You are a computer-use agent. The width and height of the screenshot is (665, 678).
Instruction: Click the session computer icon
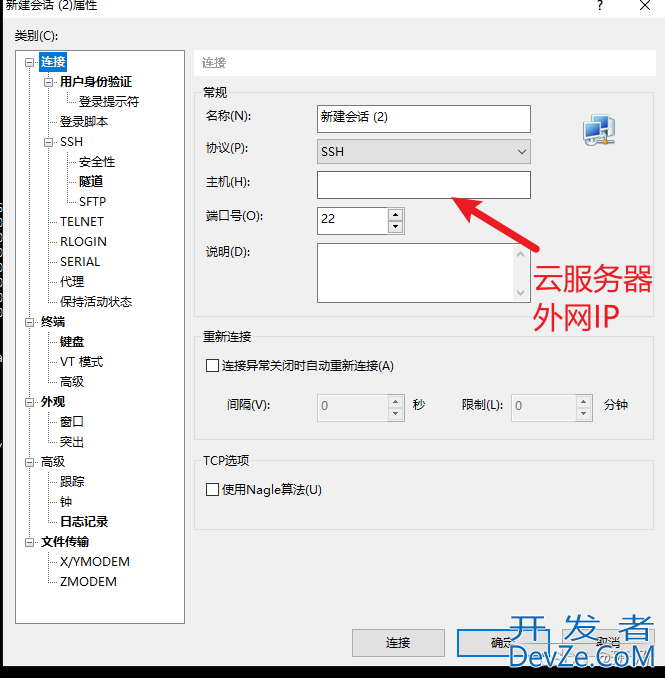[599, 130]
